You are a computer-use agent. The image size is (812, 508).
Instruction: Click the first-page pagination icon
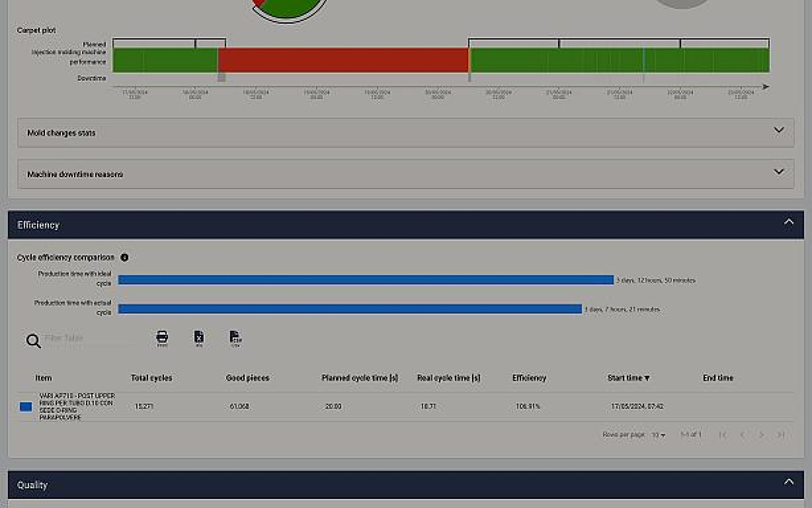723,434
